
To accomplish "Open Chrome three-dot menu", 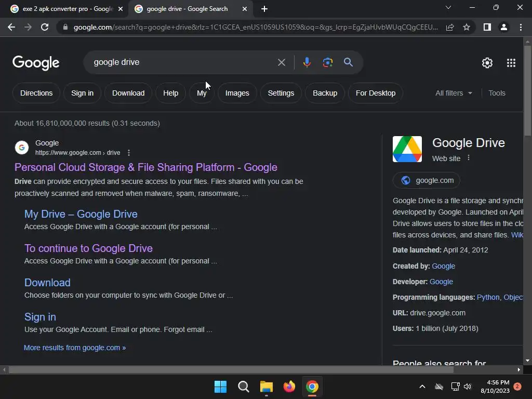I will [x=521, y=27].
